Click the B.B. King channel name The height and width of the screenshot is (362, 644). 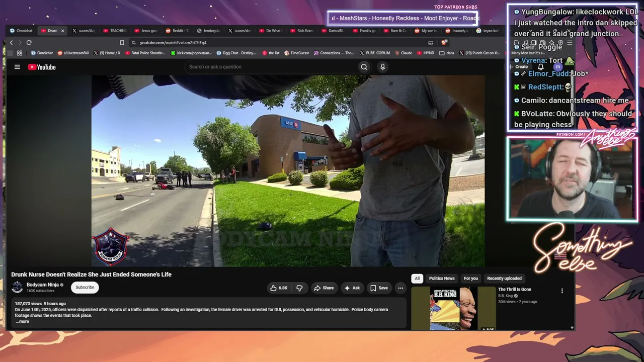click(506, 296)
